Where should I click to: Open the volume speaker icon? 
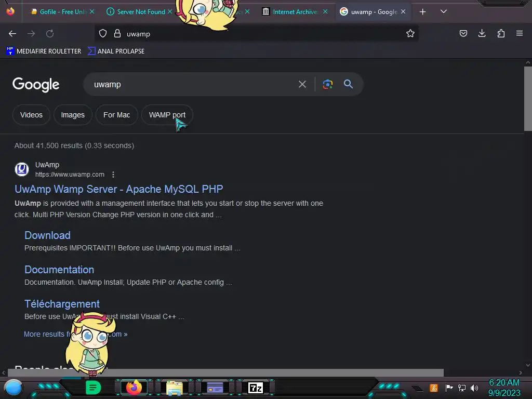pyautogui.click(x=474, y=388)
